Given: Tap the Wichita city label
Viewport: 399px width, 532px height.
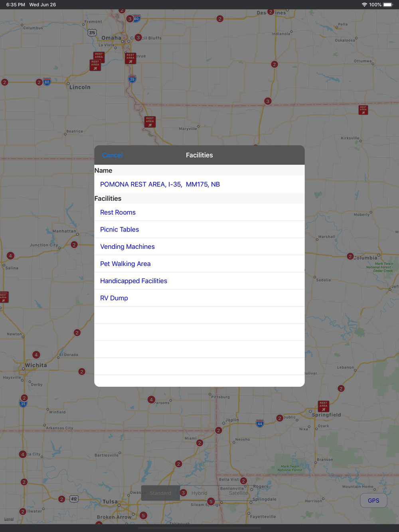Looking at the screenshot, I should [36, 365].
